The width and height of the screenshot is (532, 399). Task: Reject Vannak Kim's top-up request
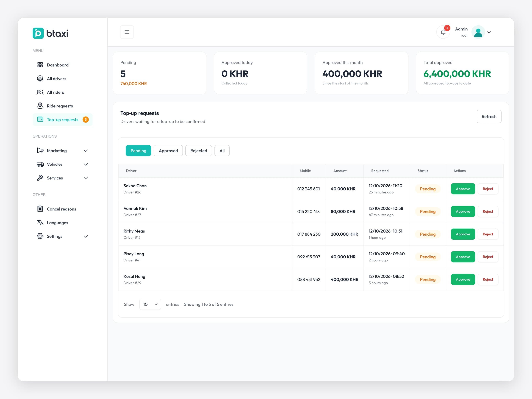point(488,211)
